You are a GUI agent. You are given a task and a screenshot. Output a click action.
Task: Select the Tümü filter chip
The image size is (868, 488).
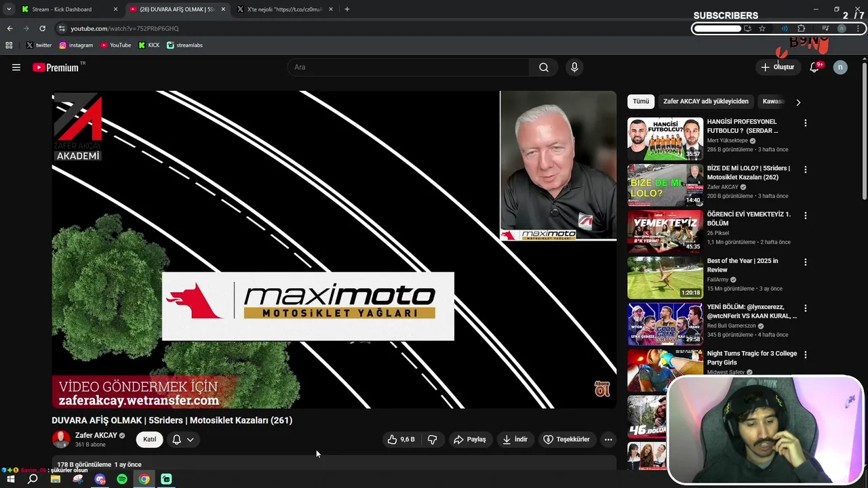click(x=641, y=102)
